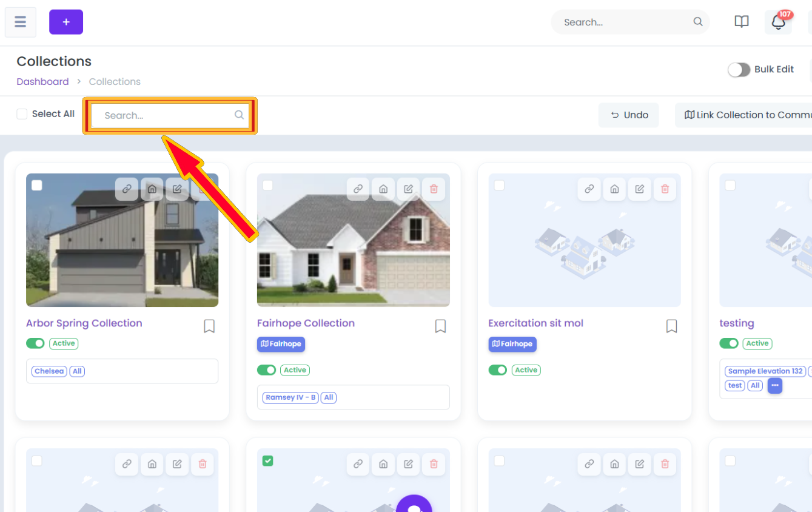Click home icon on Exercitation sit mol card
The width and height of the screenshot is (812, 512).
[x=614, y=189]
